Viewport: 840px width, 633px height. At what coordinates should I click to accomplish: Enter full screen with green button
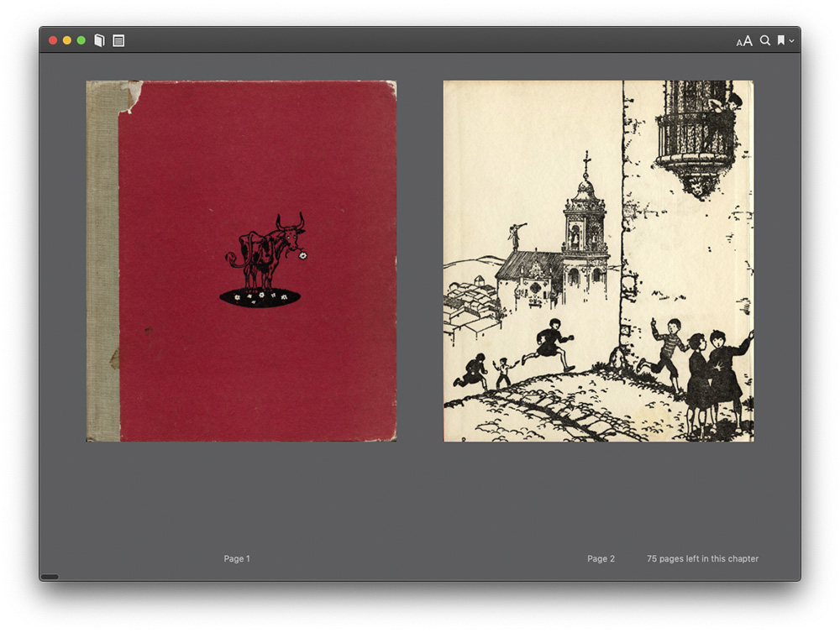(81, 40)
